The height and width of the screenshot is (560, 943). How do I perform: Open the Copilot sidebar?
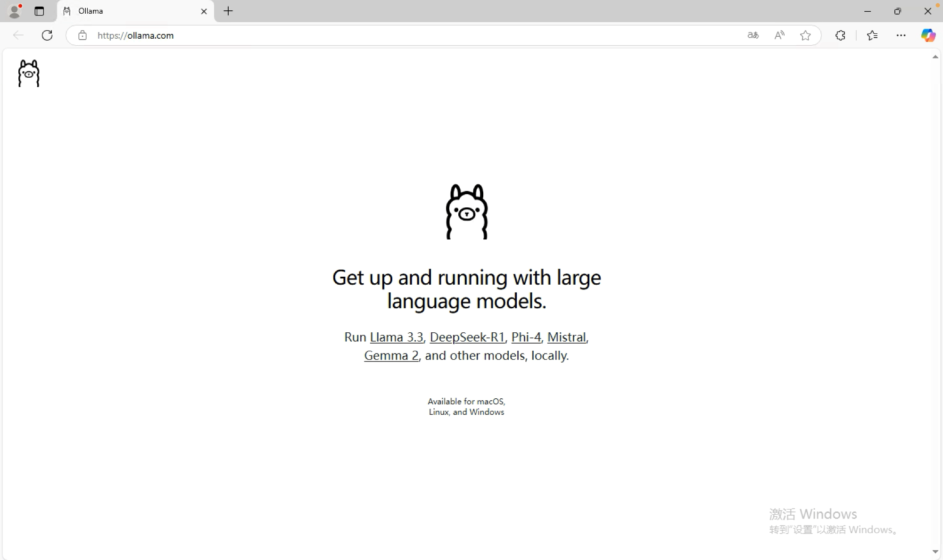click(x=928, y=35)
